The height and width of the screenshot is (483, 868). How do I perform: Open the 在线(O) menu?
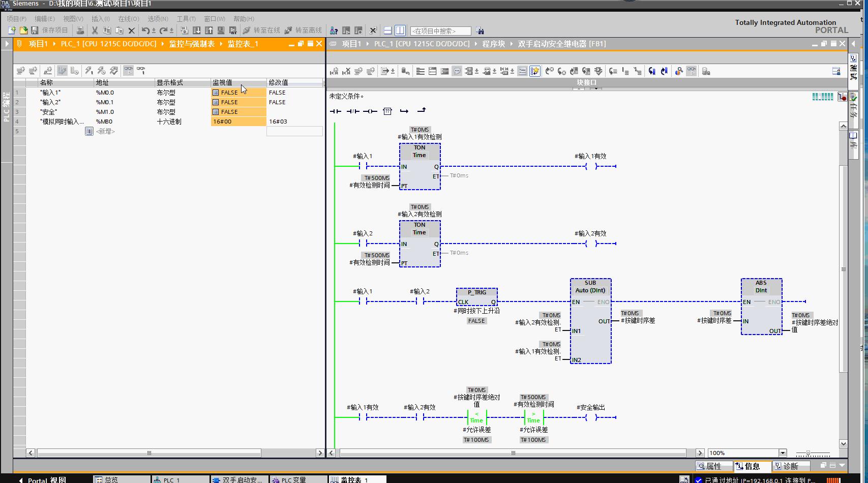tap(128, 19)
